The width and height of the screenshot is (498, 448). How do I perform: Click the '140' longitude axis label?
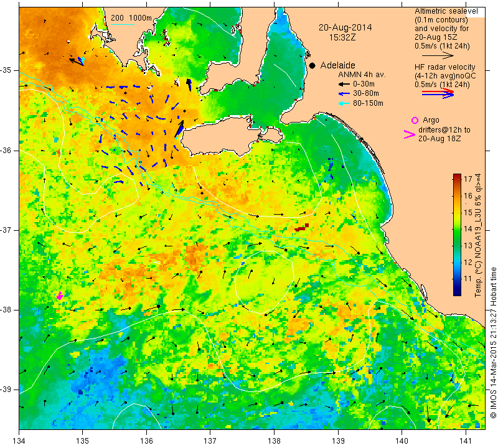click(x=402, y=441)
